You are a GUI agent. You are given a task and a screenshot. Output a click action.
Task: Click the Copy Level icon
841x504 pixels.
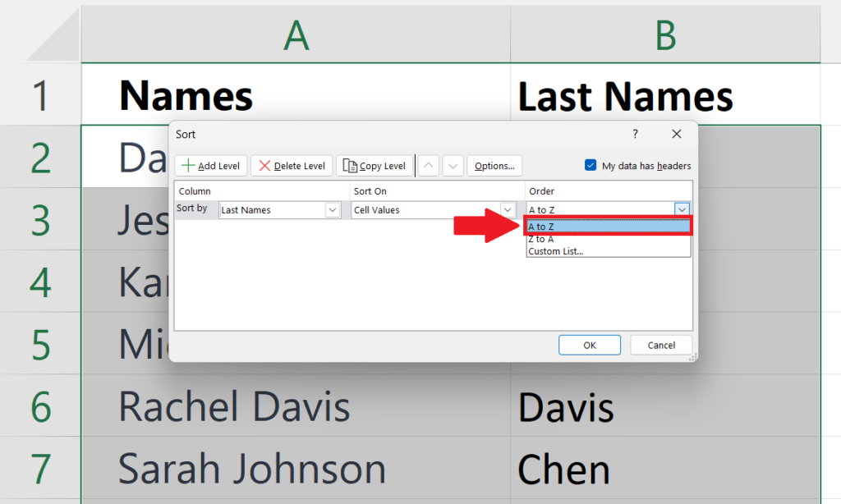(x=349, y=165)
